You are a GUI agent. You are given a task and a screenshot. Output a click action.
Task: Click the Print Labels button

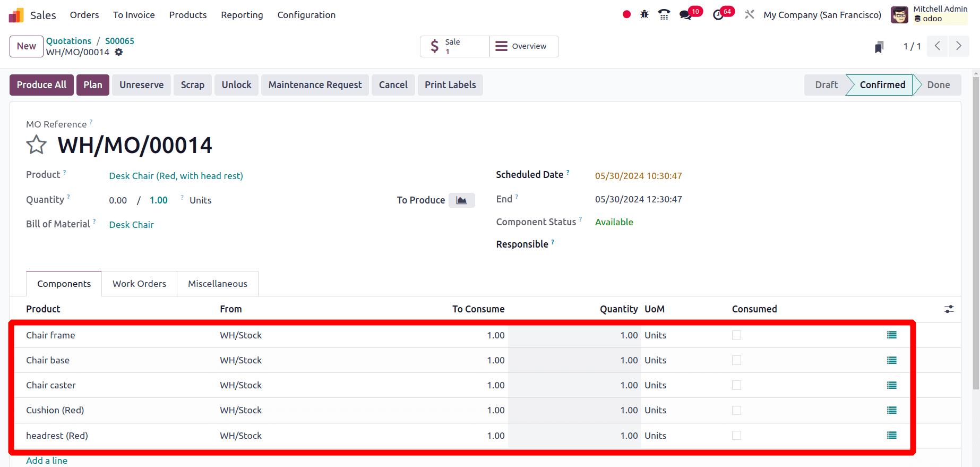[x=450, y=85]
